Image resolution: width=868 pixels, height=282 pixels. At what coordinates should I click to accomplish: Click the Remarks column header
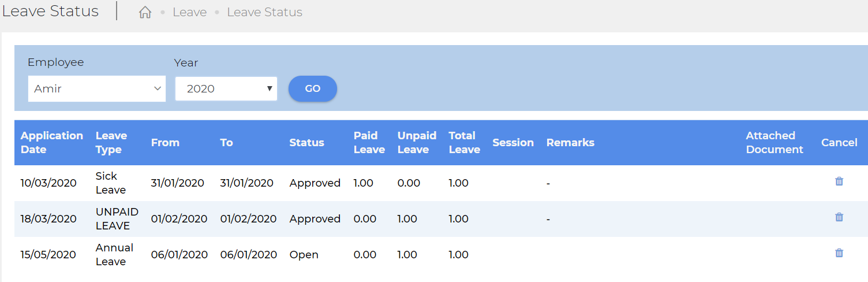570,143
